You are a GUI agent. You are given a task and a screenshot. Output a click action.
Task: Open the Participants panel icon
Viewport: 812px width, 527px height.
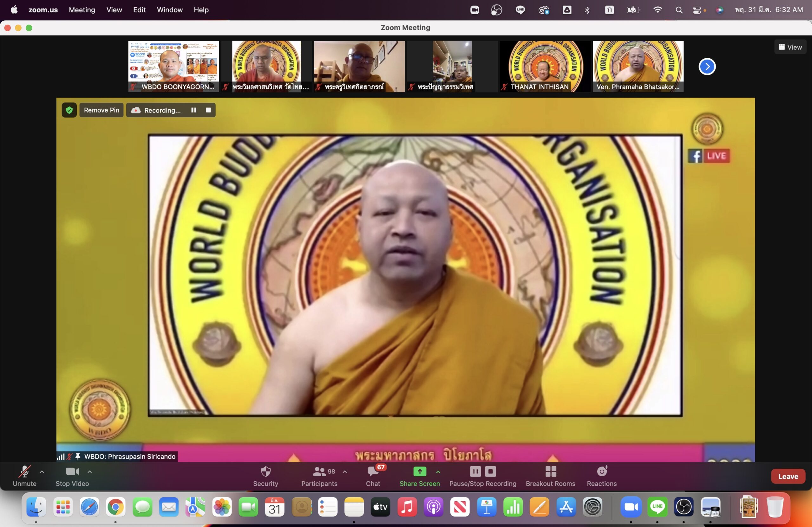pos(319,472)
